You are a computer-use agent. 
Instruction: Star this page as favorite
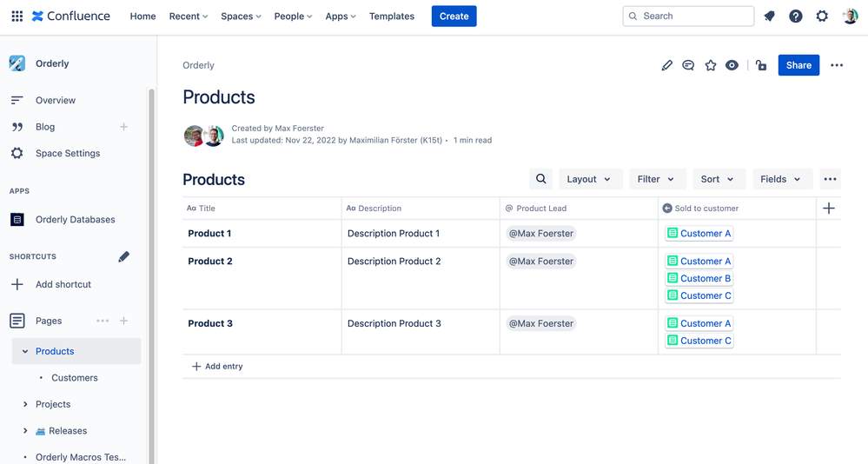710,65
